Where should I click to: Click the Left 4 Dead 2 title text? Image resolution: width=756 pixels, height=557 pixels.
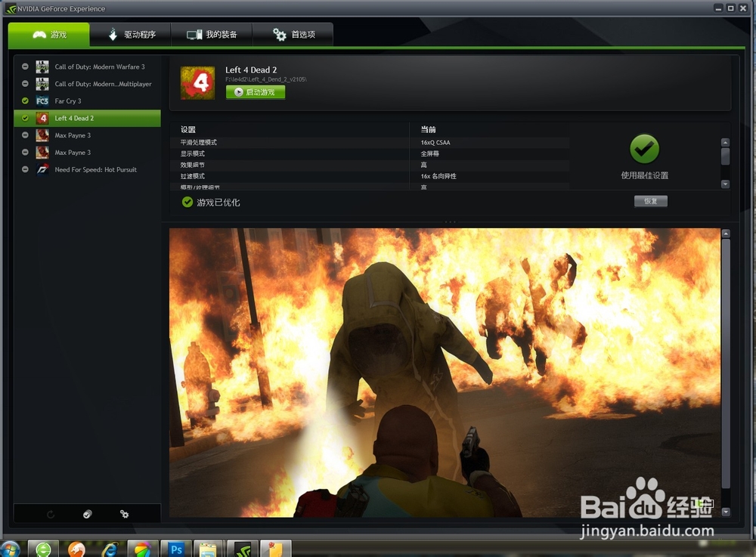click(x=251, y=70)
